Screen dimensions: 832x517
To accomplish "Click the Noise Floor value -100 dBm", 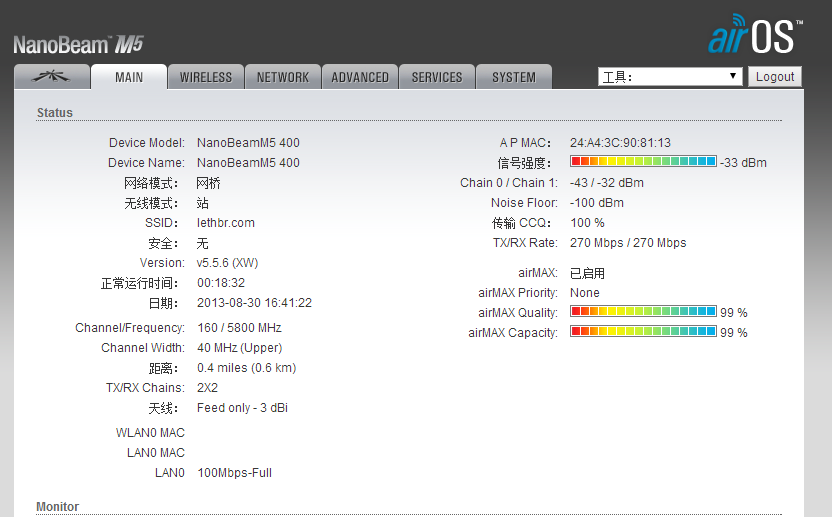I will (596, 203).
